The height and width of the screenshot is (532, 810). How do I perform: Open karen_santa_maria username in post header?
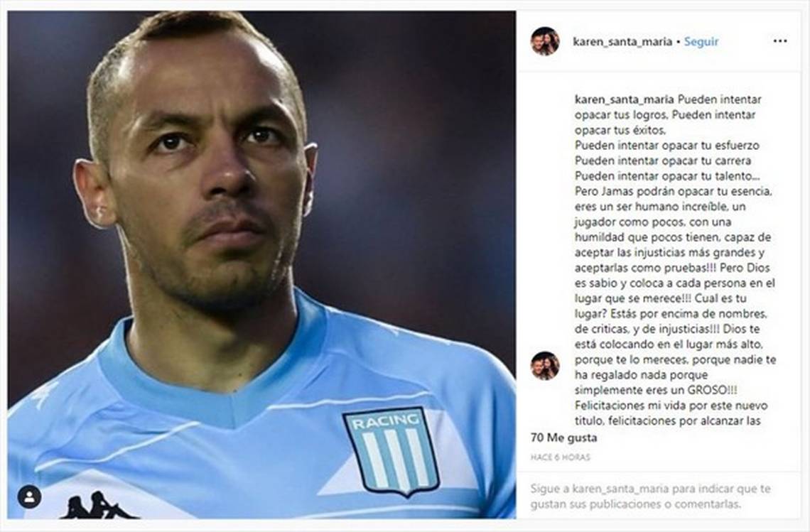622,42
